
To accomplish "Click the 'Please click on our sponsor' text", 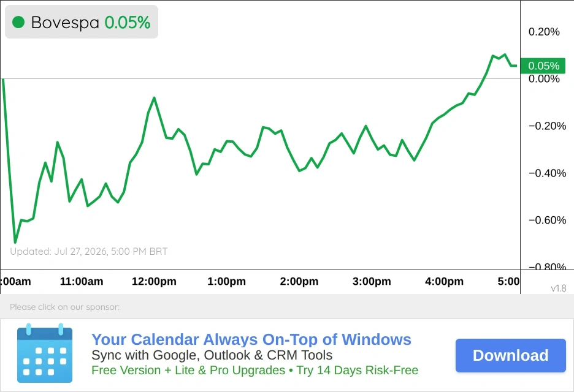I will [65, 307].
